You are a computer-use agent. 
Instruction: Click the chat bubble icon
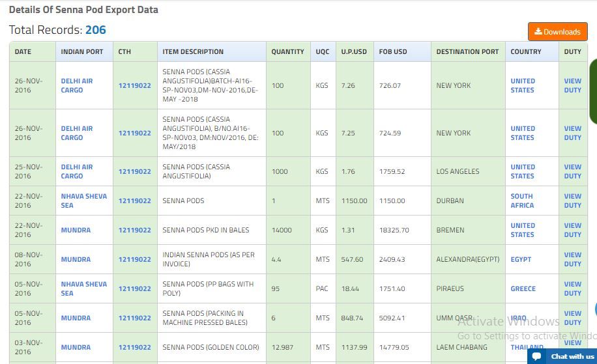click(537, 356)
